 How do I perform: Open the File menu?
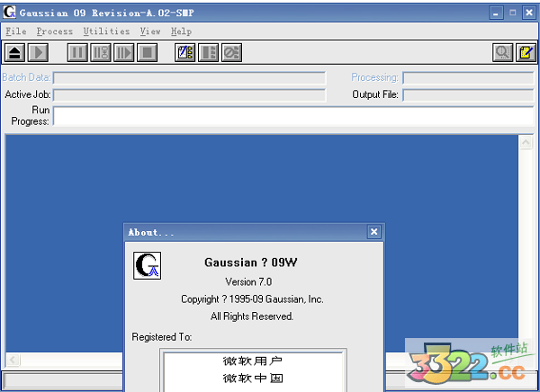16,31
